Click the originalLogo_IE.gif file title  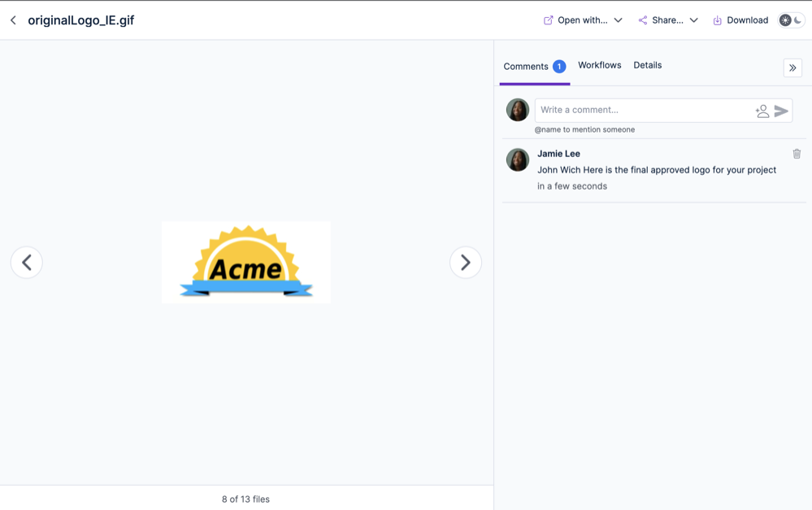click(80, 20)
